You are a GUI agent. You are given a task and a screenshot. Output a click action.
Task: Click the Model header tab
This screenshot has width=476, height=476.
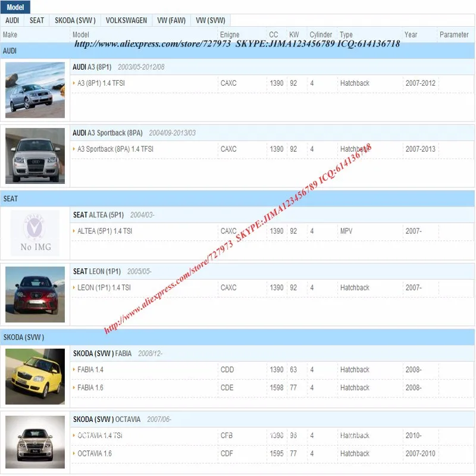tap(15, 7)
